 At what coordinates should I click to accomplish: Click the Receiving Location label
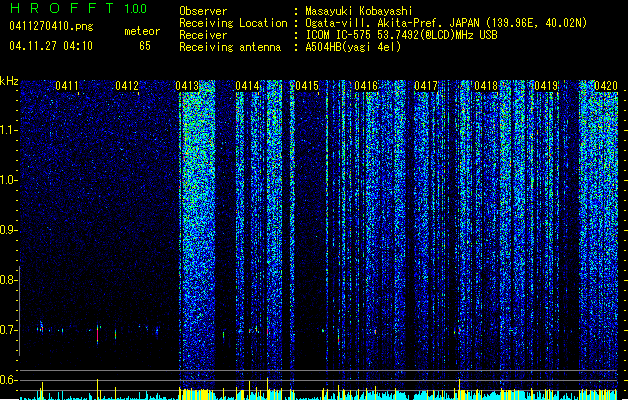[x=233, y=23]
